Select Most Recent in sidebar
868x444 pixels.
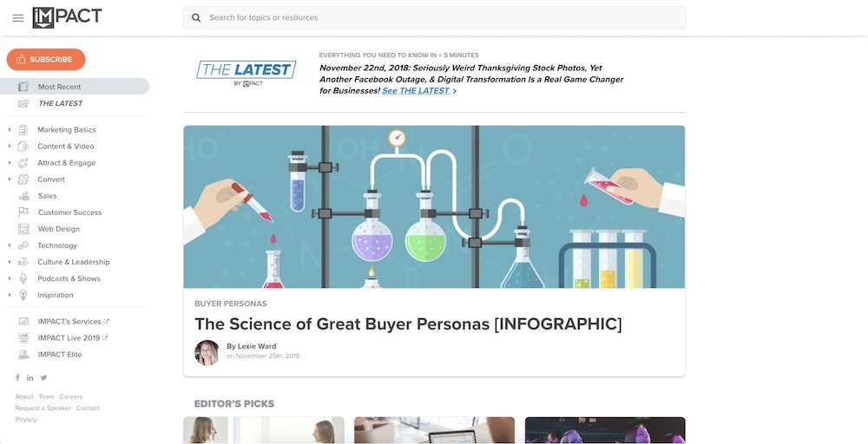(75, 86)
